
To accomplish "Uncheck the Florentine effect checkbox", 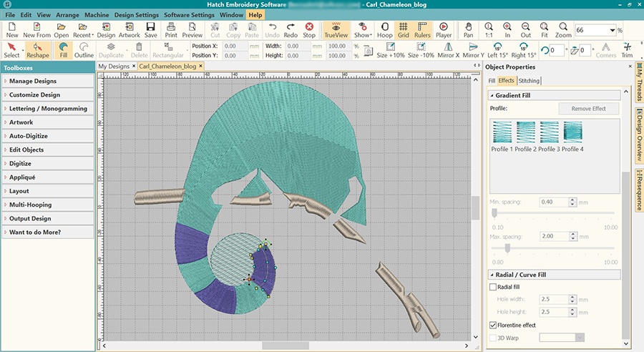I will [492, 325].
